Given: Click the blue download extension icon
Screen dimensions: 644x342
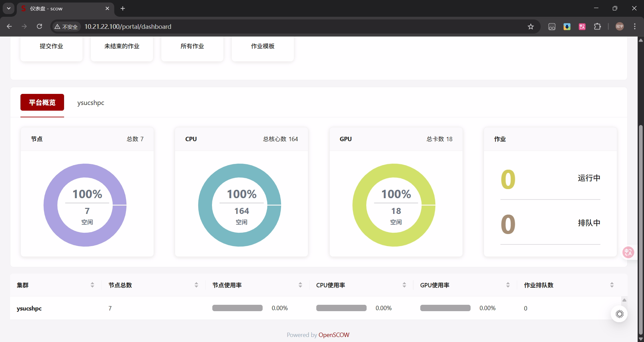Looking at the screenshot, I should click(x=567, y=26).
